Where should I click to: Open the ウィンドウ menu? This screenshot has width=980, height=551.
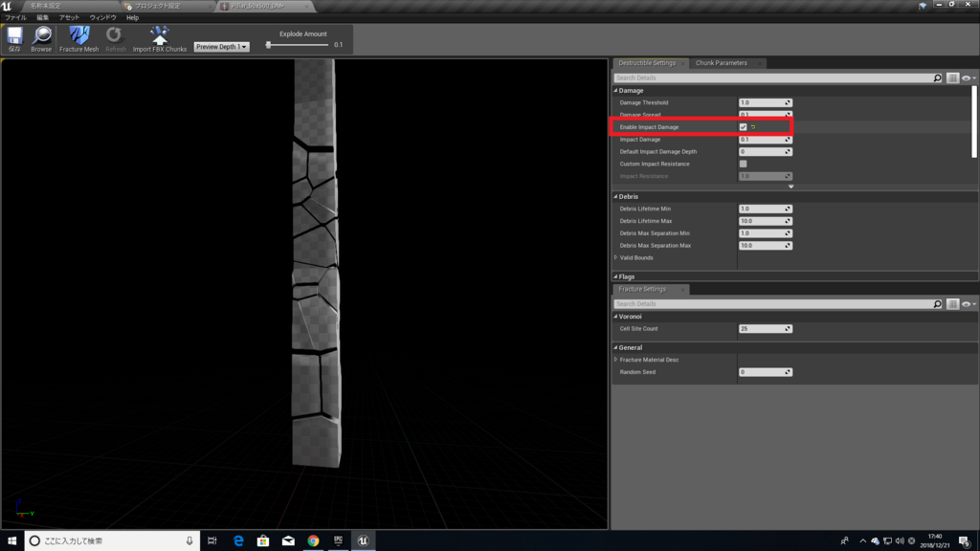point(102,18)
